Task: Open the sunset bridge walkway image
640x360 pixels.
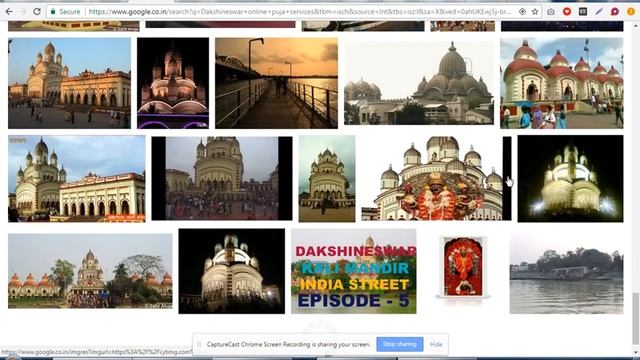Action: click(x=276, y=83)
